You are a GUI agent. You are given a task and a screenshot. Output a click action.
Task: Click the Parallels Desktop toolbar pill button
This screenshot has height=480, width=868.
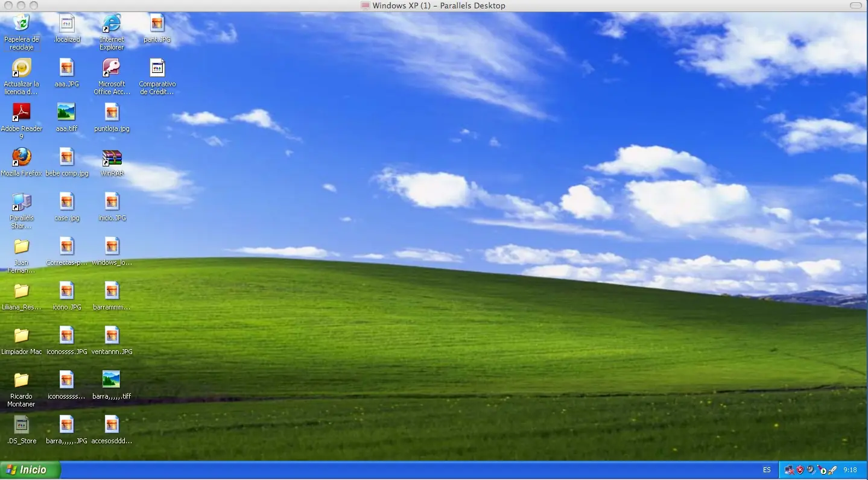click(x=855, y=5)
